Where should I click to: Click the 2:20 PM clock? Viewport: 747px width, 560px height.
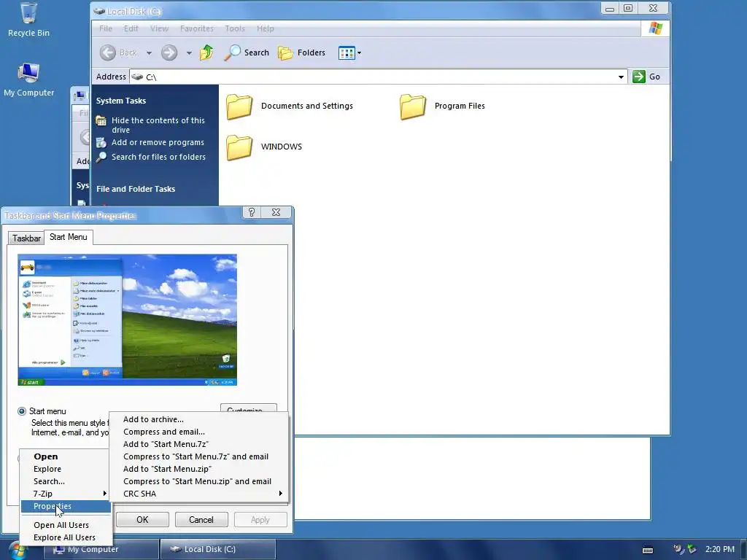720,549
